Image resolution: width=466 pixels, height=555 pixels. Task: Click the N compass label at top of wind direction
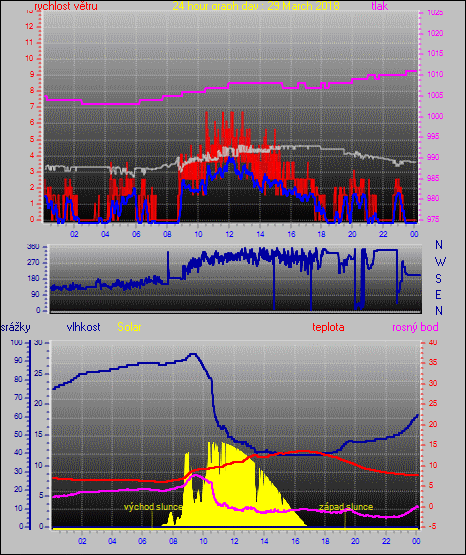[x=439, y=245]
